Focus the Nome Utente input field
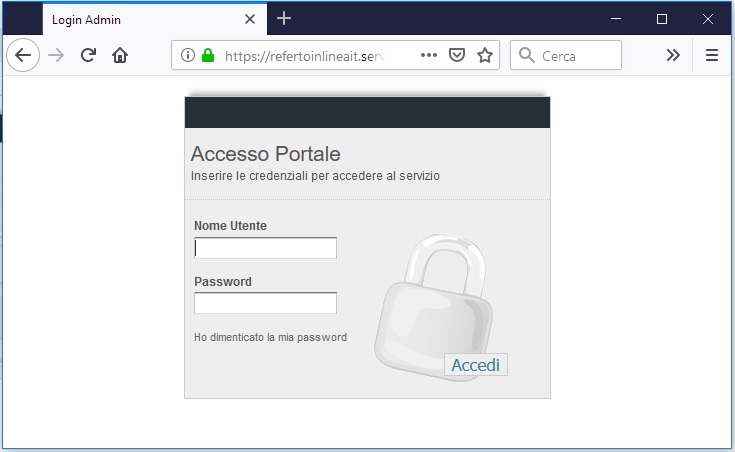 (x=265, y=248)
